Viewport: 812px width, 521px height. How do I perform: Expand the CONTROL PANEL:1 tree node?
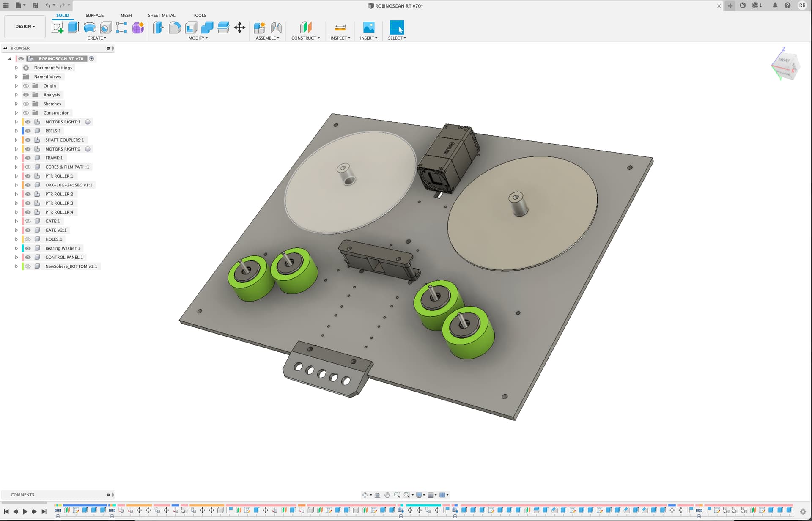pyautogui.click(x=16, y=257)
